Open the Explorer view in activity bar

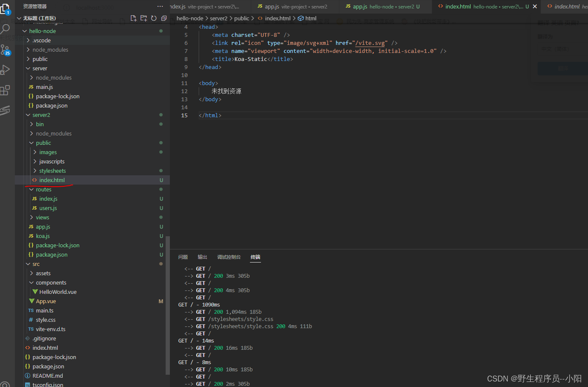click(x=5, y=8)
